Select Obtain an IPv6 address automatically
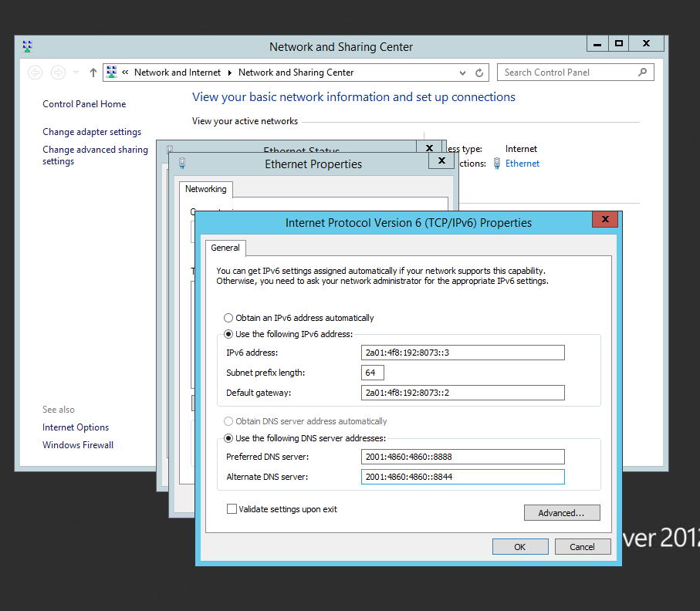The height and width of the screenshot is (611, 700). (x=299, y=318)
